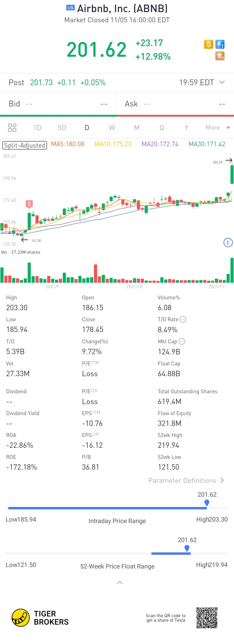Tap the MA20:172.74 indicator label
Image resolution: width=234 pixels, height=644 pixels.
pos(160,144)
